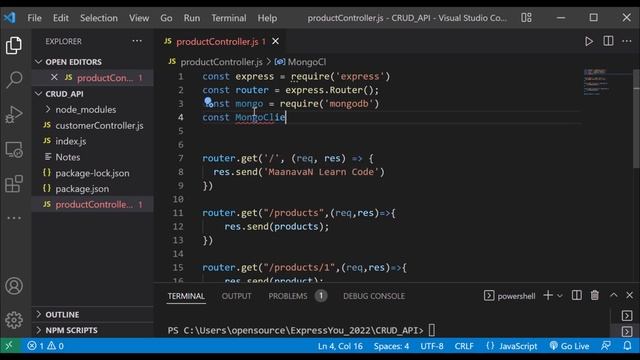Open notifications bell in status bar
This screenshot has width=640, height=360.
click(627, 346)
